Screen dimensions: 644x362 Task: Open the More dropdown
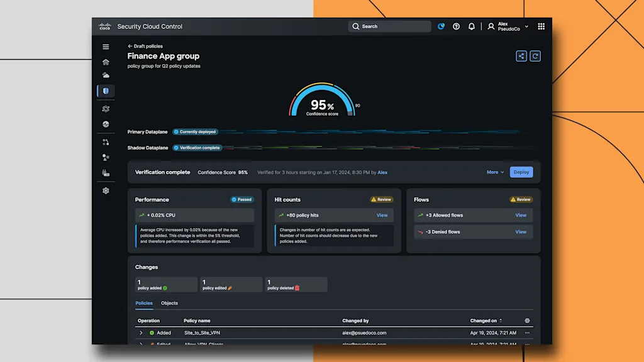495,172
